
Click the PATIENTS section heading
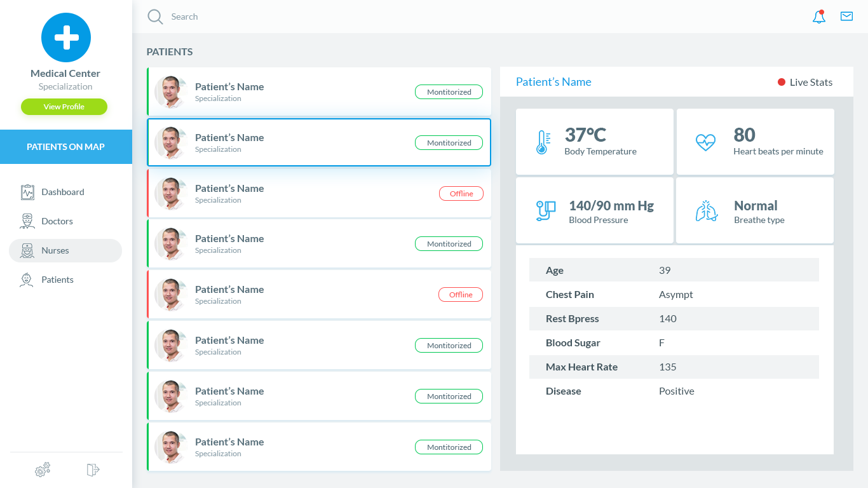pos(170,52)
